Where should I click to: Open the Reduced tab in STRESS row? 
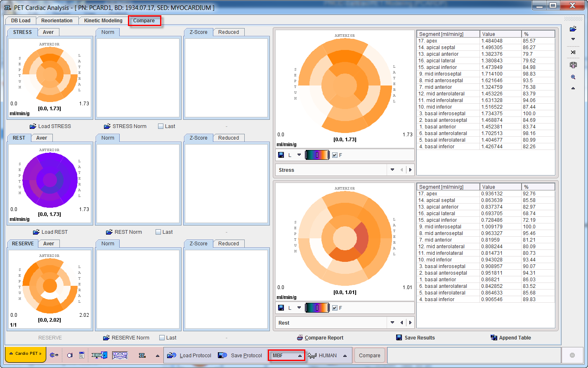(229, 32)
